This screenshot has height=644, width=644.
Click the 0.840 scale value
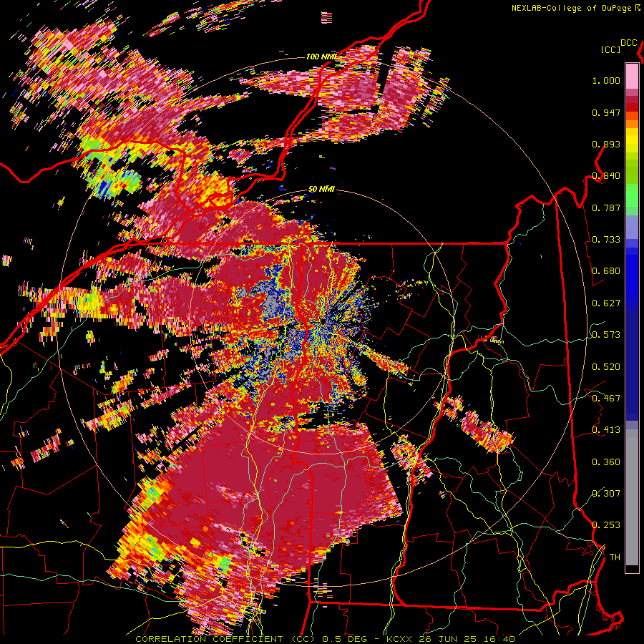point(606,176)
